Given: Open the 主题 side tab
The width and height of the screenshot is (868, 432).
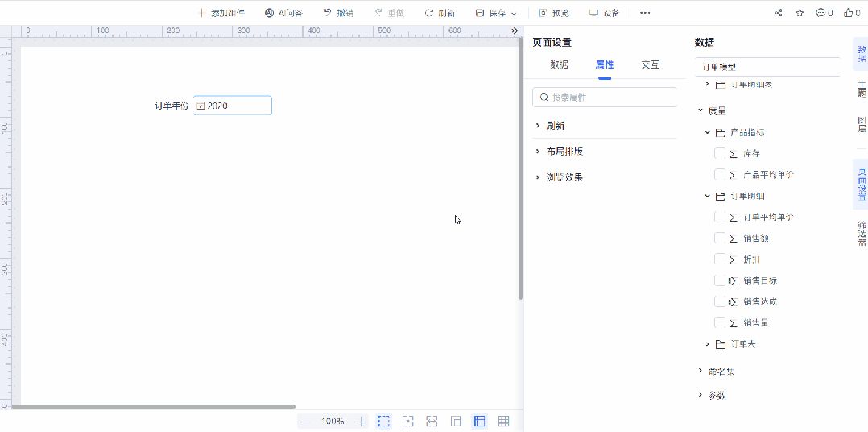Looking at the screenshot, I should coord(861,89).
